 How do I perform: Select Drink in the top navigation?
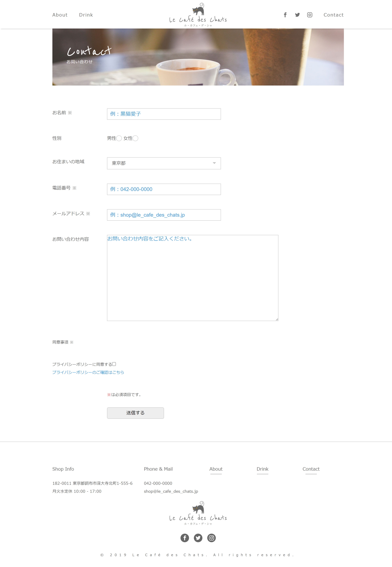click(86, 15)
